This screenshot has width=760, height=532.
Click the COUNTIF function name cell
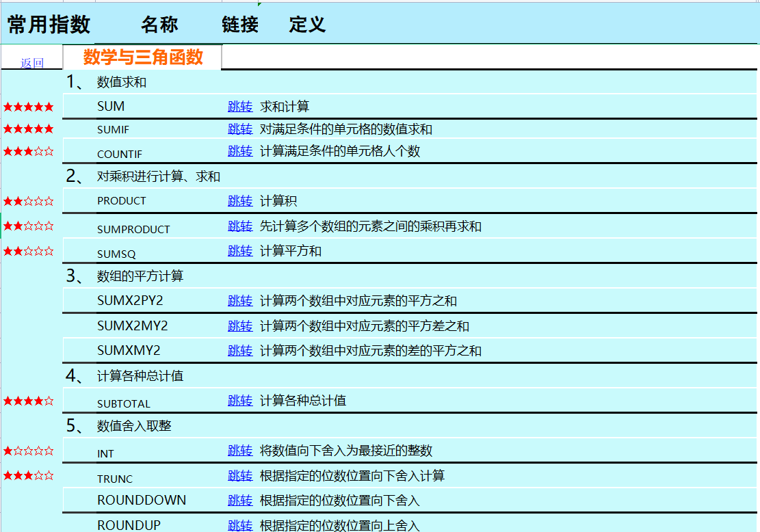pos(119,154)
